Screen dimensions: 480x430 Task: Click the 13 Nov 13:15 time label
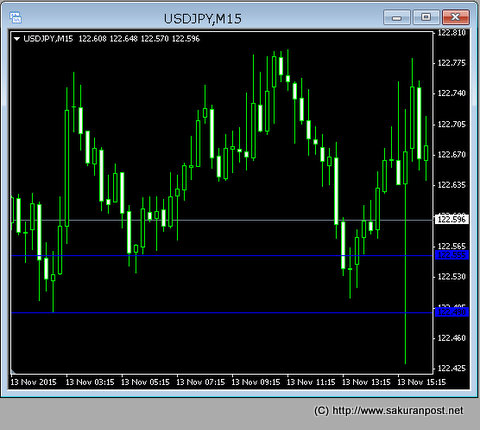point(366,382)
